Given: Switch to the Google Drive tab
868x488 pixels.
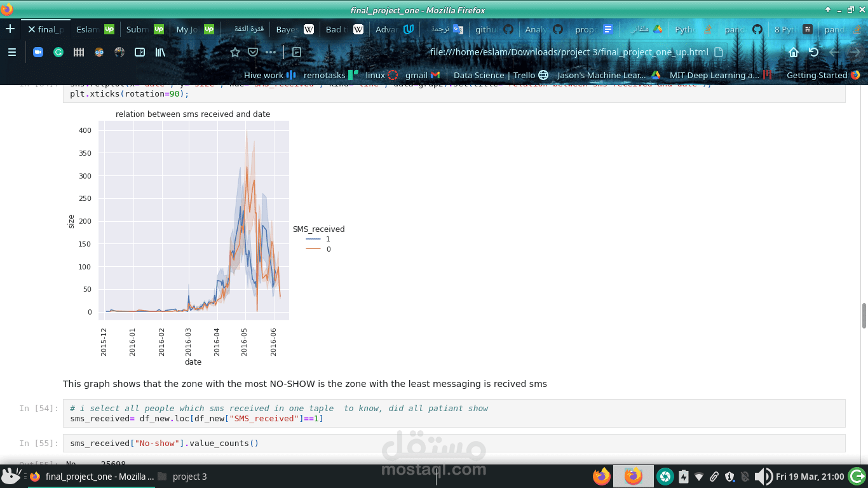Looking at the screenshot, I should pos(644,29).
